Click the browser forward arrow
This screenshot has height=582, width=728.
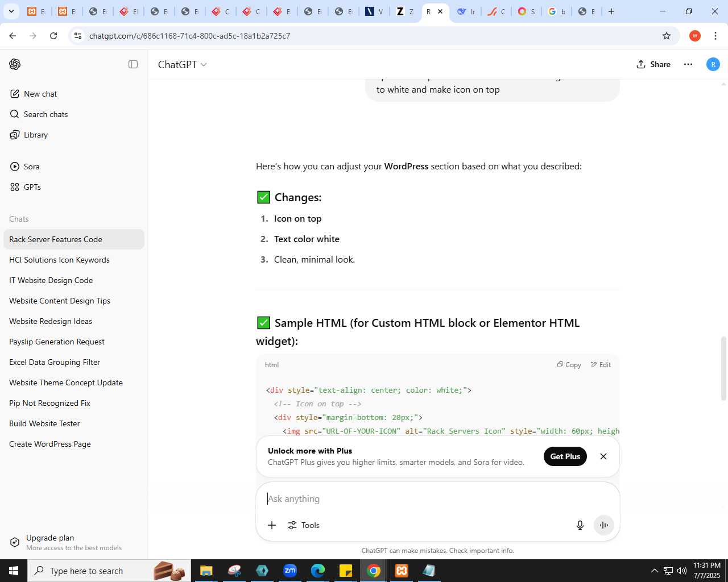pyautogui.click(x=33, y=36)
